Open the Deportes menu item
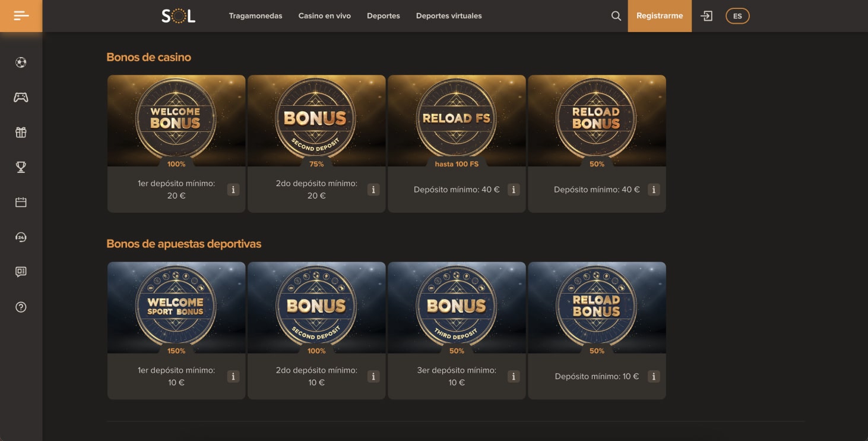Viewport: 868px width, 441px height. (x=384, y=16)
